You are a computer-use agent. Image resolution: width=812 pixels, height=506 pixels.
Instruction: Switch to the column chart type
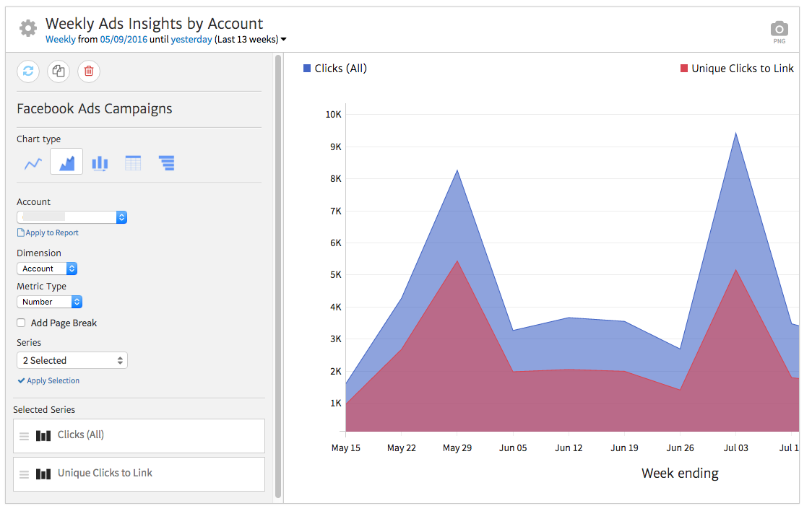coord(100,163)
